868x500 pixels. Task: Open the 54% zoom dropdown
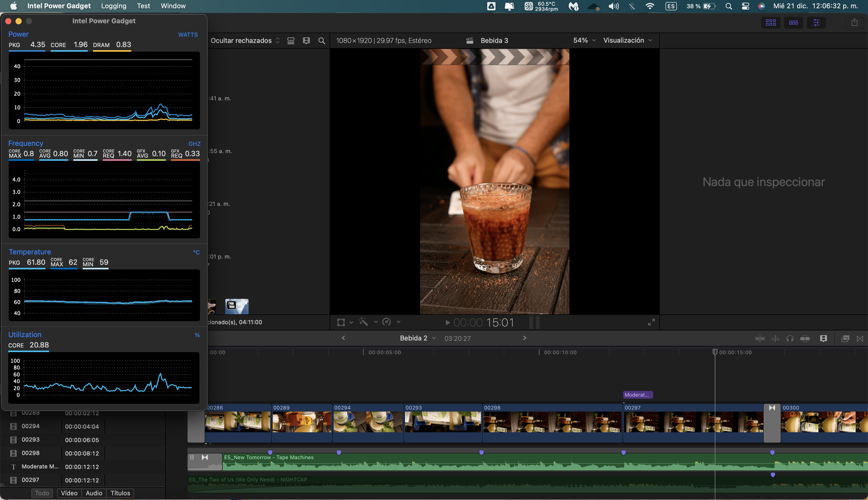click(584, 41)
